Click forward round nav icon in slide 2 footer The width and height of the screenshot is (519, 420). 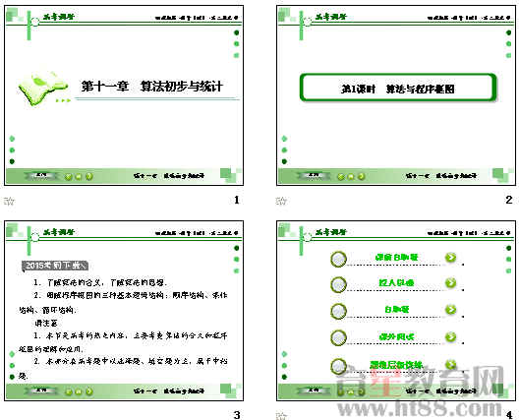point(362,177)
